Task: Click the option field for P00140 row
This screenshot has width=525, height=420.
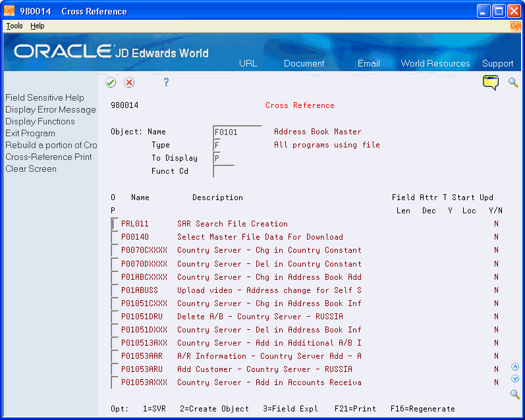Action: [x=115, y=237]
